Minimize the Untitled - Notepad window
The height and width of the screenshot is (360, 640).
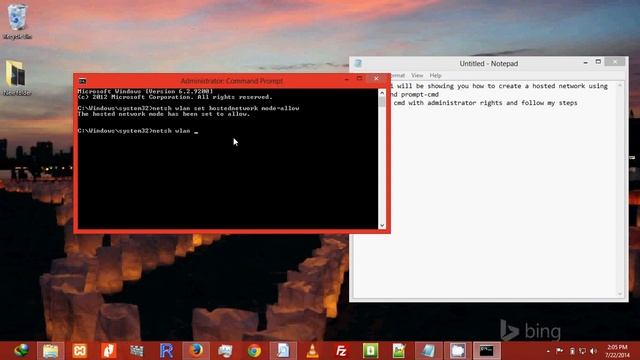tap(585, 62)
